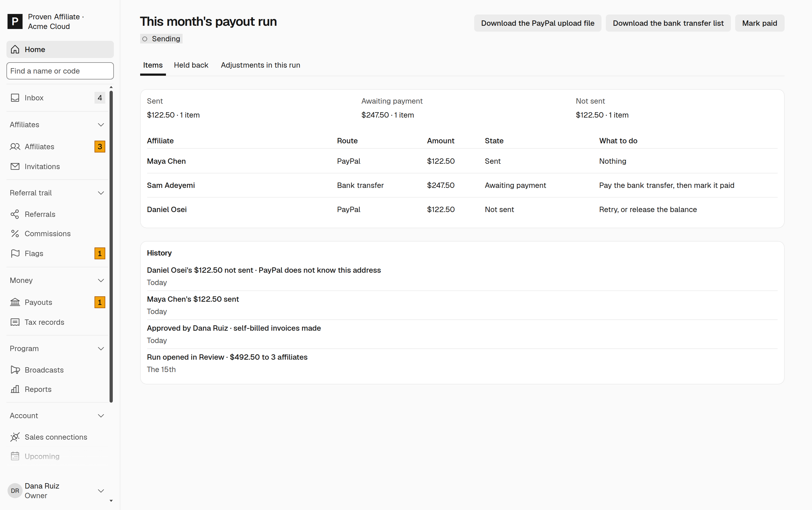The width and height of the screenshot is (812, 510).
Task: Click the Affiliates people icon
Action: pyautogui.click(x=15, y=147)
